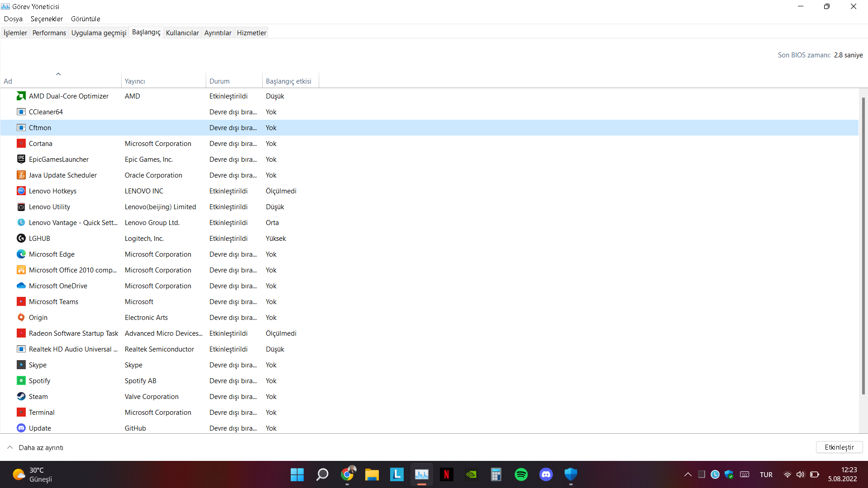This screenshot has height=488, width=868.
Task: Click the Radeon Software Startup Task icon
Action: (21, 333)
